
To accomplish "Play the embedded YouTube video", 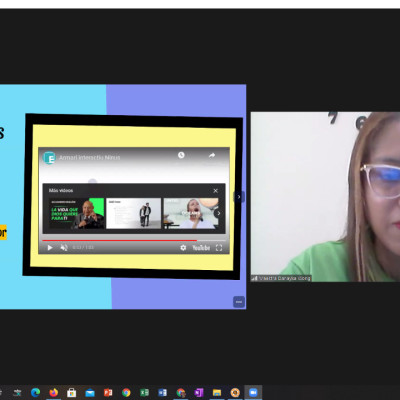I will pyautogui.click(x=50, y=248).
